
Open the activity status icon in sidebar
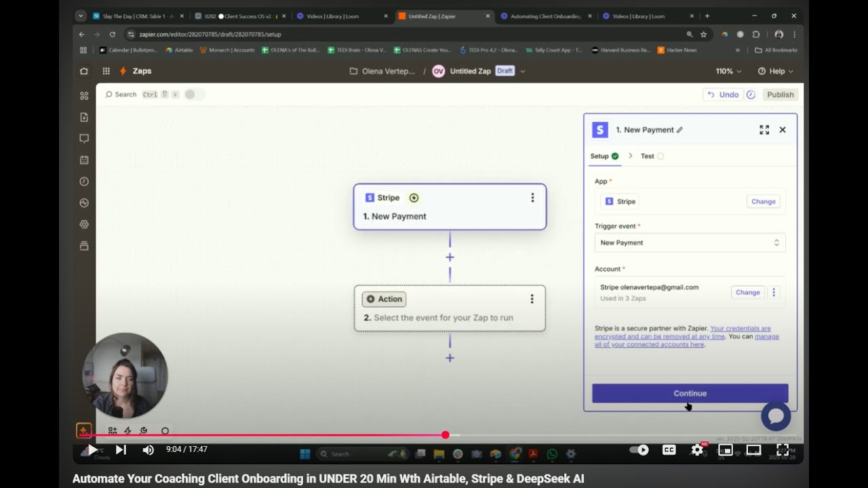[84, 203]
